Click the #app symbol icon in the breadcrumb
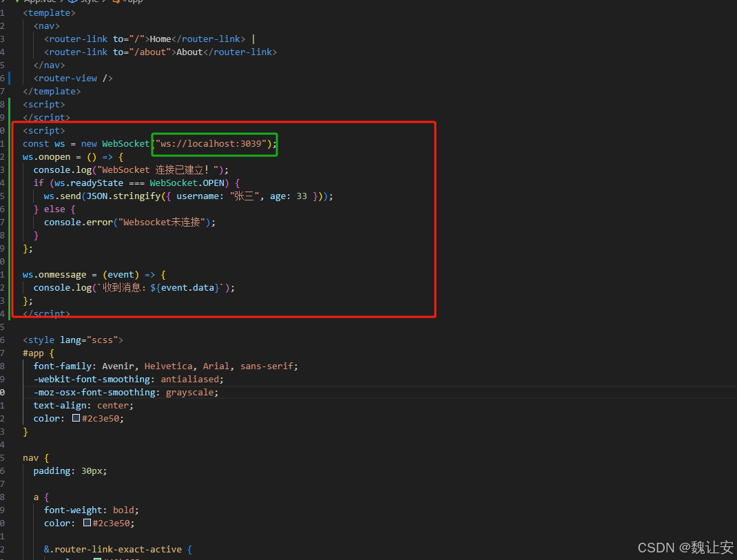Viewport: 737px width, 560px height. click(117, 2)
